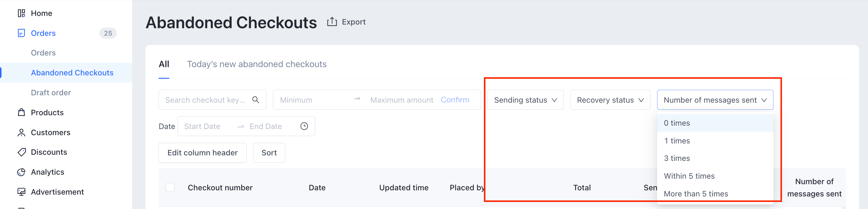Tick the select-all checkouts checkbox

pos(170,187)
